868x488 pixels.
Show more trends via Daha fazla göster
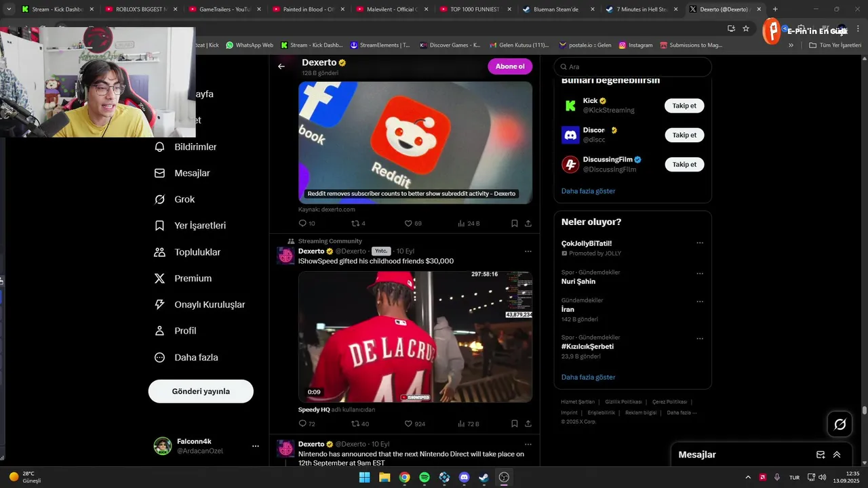pyautogui.click(x=588, y=378)
